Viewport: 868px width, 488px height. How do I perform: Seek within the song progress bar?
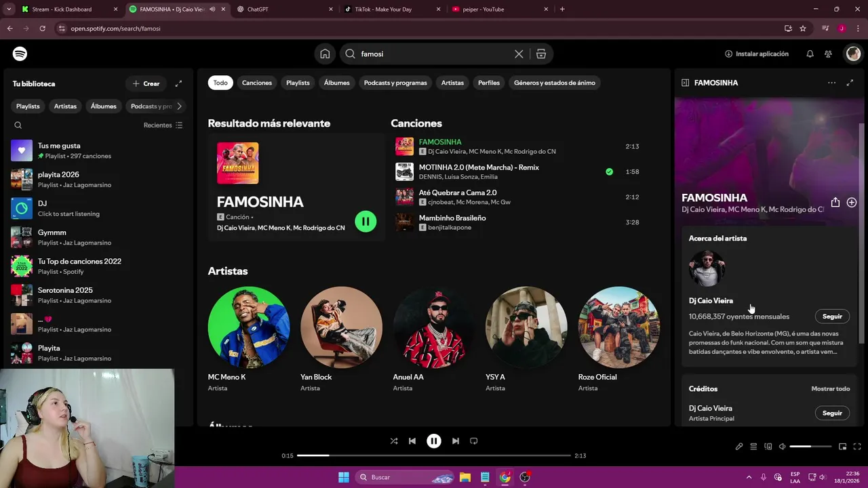click(434, 455)
